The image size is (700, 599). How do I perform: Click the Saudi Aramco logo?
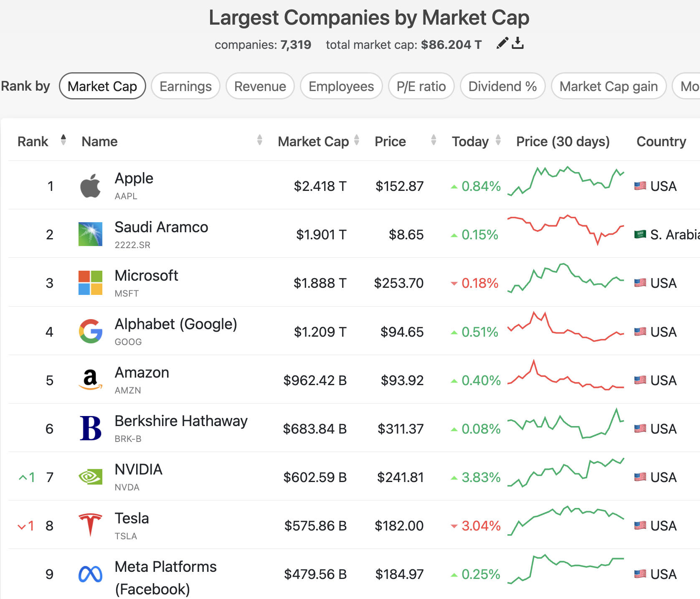click(90, 234)
